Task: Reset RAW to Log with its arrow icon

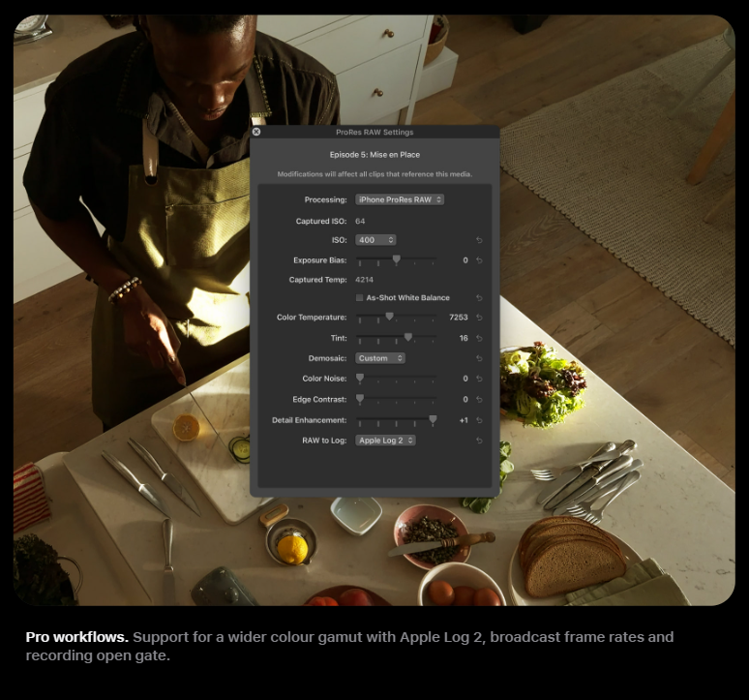Action: [x=479, y=441]
